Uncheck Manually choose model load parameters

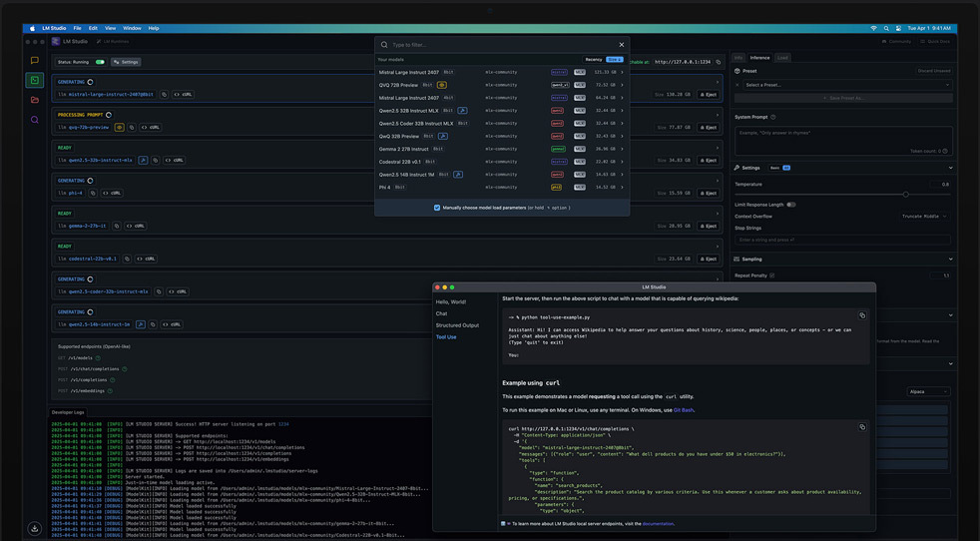point(437,208)
